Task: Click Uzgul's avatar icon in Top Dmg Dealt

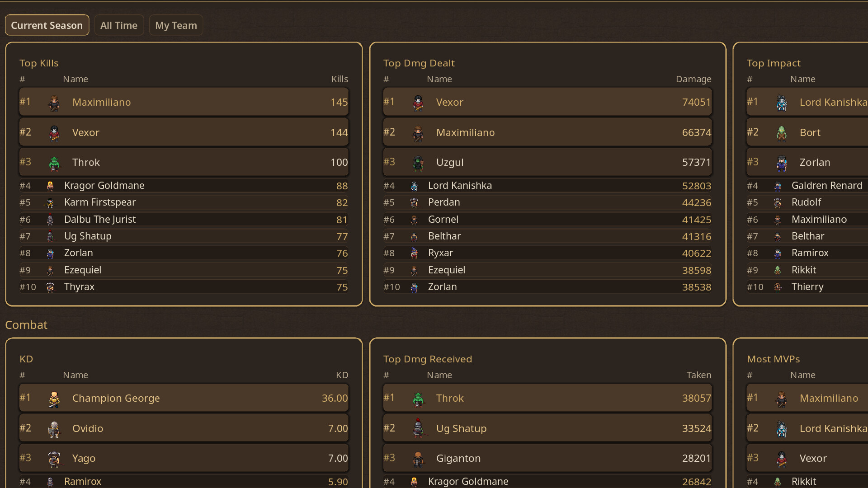Action: tap(418, 163)
